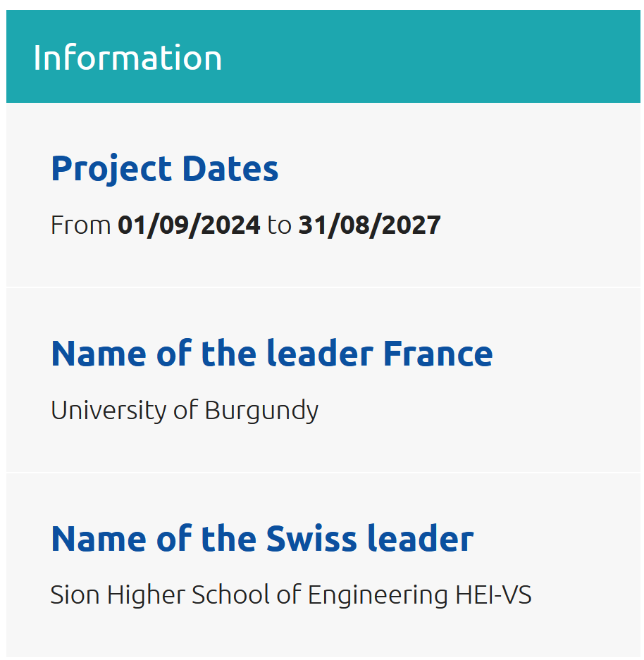Click the word School in the Swiss leader name
Image resolution: width=644 pixels, height=660 pixels.
pos(230,594)
